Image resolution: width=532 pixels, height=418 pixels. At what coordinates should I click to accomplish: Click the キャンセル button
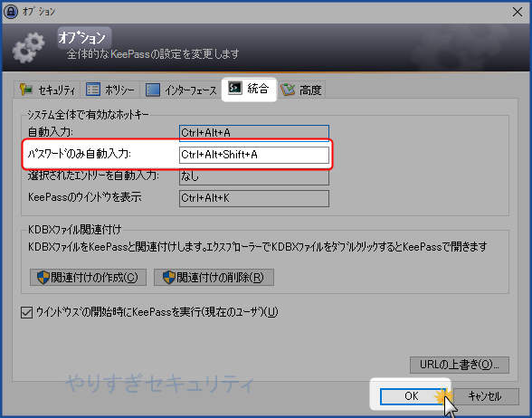486,396
